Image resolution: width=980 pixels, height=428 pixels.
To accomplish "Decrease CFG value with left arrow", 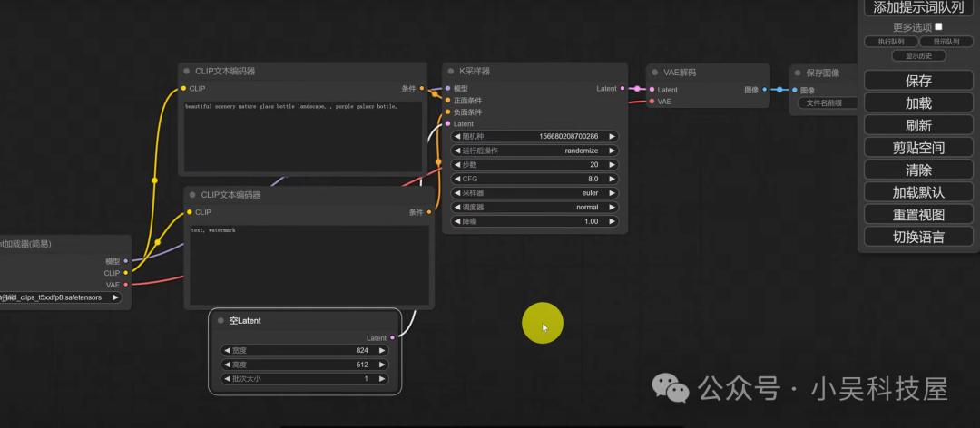I will coord(456,179).
